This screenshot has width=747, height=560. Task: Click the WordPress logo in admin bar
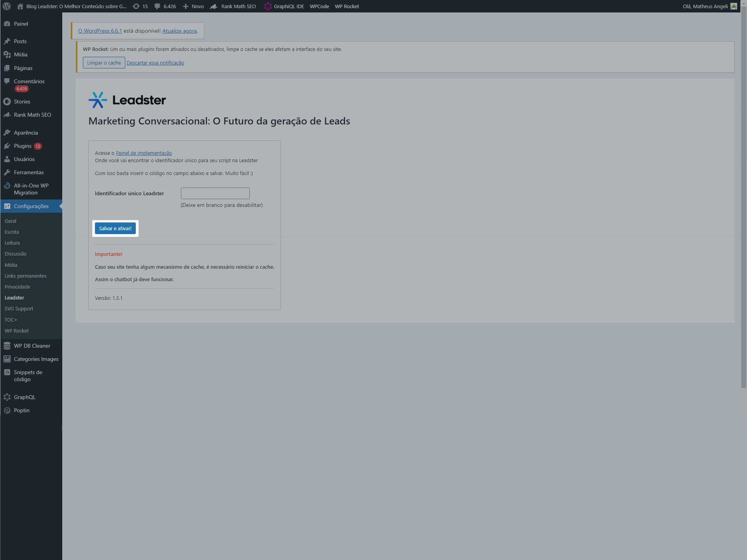point(7,6)
